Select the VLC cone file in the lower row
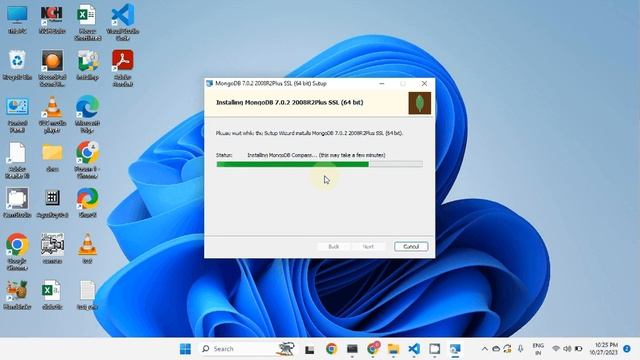The image size is (640, 360). pos(87,249)
